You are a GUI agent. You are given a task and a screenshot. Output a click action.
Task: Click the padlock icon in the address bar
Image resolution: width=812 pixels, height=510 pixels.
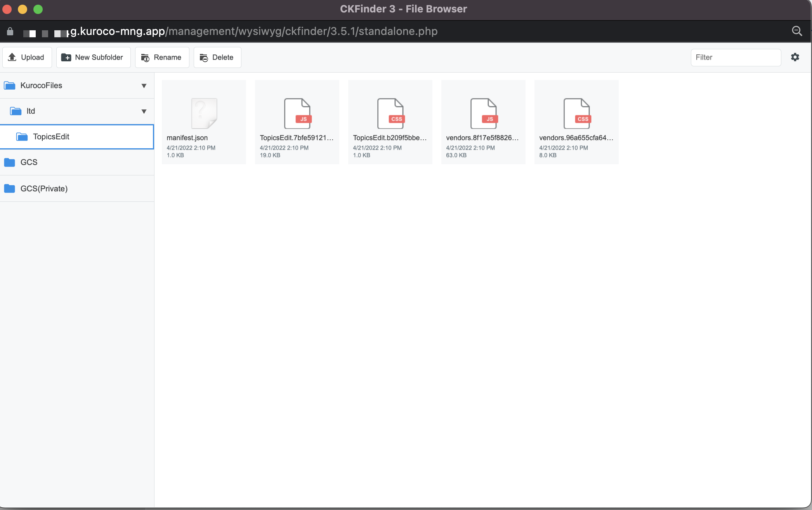click(x=10, y=31)
